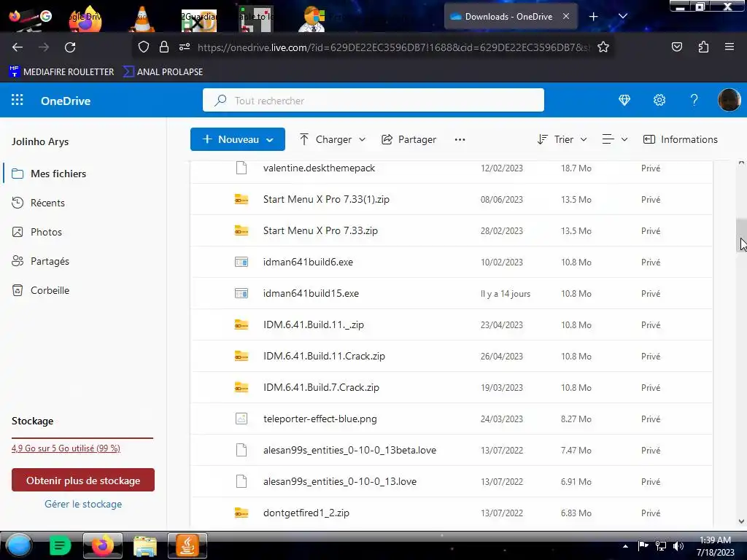Open the green notes app on the taskbar

[60, 545]
